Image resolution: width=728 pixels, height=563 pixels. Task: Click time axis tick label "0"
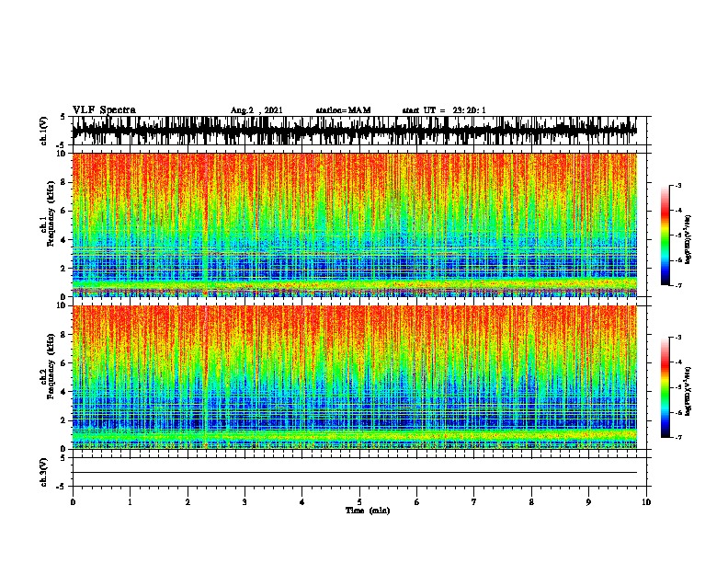point(73,502)
